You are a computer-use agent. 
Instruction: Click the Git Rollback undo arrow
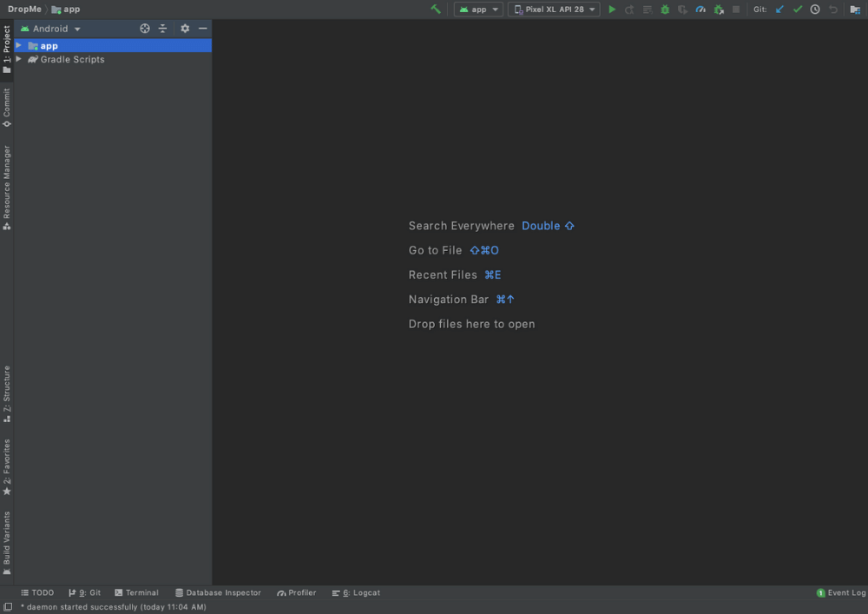point(832,10)
